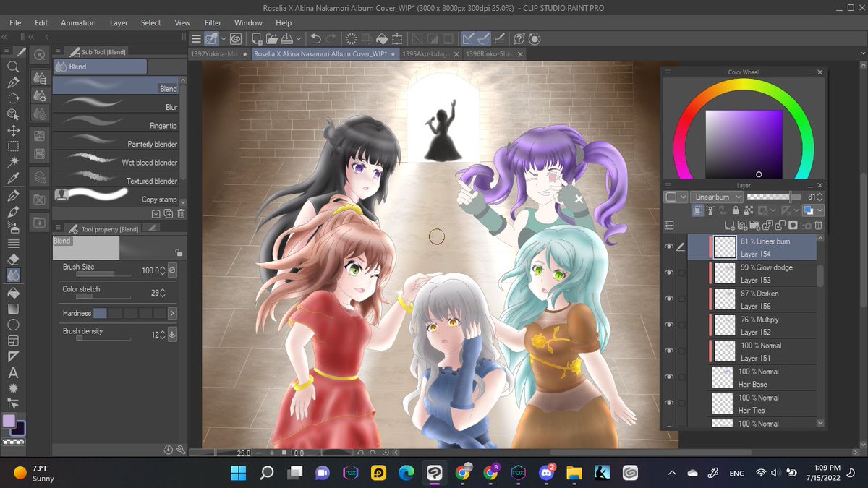This screenshot has height=488, width=868.
Task: Select the rectangular Selection area tool
Action: [x=13, y=147]
